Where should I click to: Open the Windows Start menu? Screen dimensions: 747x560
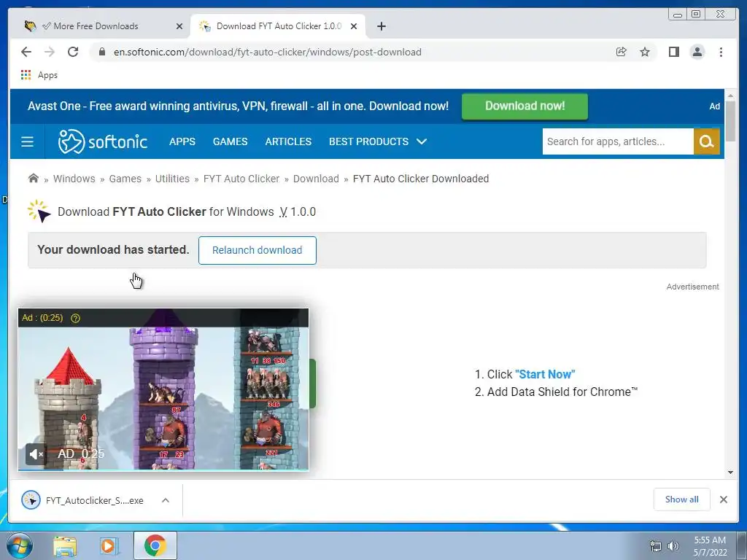[x=19, y=545]
